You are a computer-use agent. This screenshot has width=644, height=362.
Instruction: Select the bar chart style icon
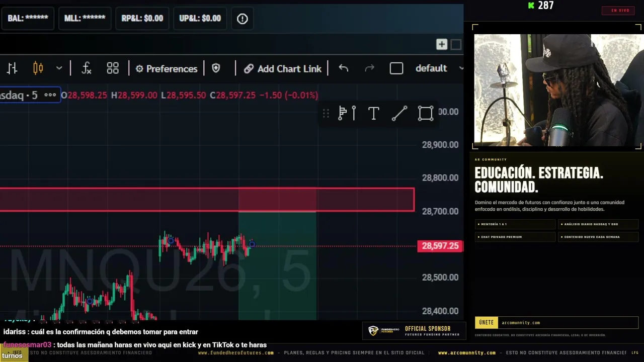coord(12,68)
